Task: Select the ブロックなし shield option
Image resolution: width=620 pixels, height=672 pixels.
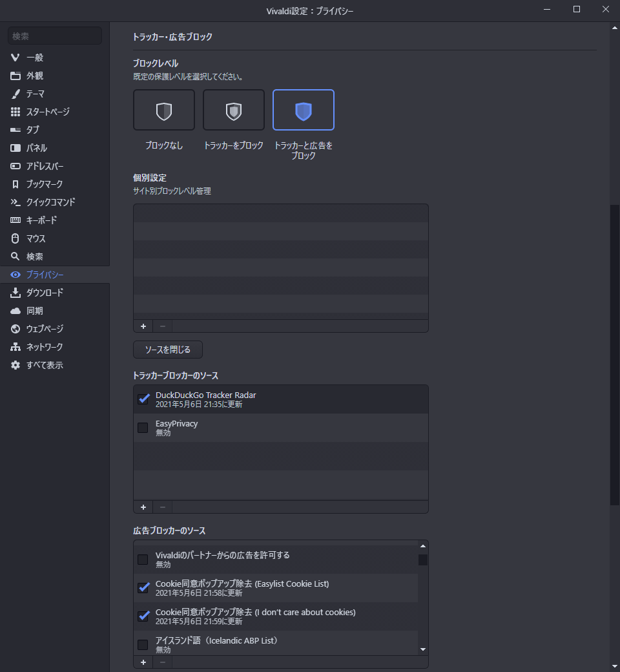Action: click(163, 110)
